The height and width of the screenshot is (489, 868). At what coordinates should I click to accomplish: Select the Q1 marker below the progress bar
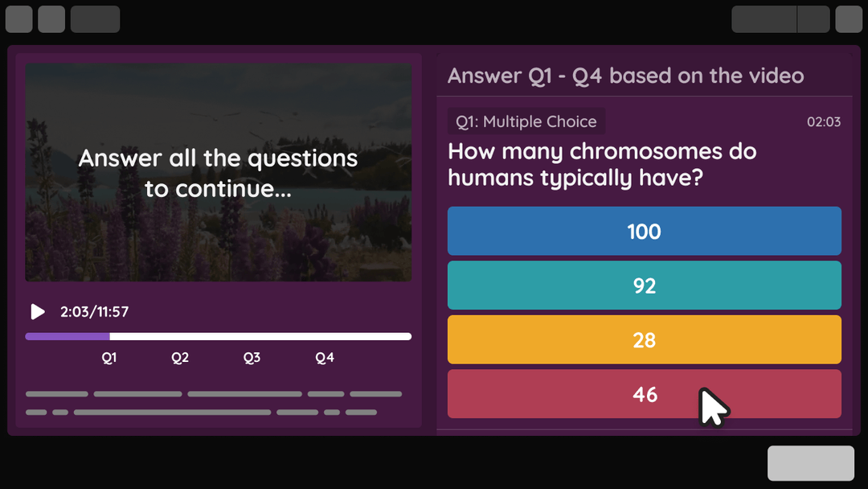(x=109, y=357)
